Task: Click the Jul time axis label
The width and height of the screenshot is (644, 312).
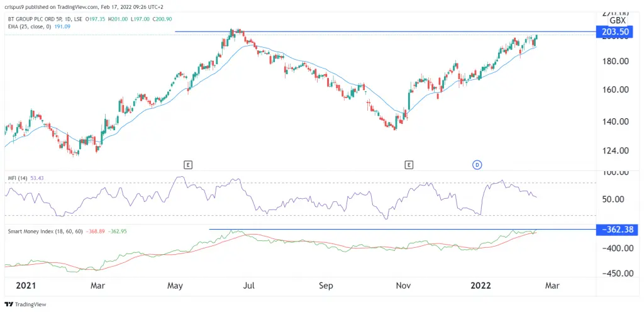Action: coord(248,286)
